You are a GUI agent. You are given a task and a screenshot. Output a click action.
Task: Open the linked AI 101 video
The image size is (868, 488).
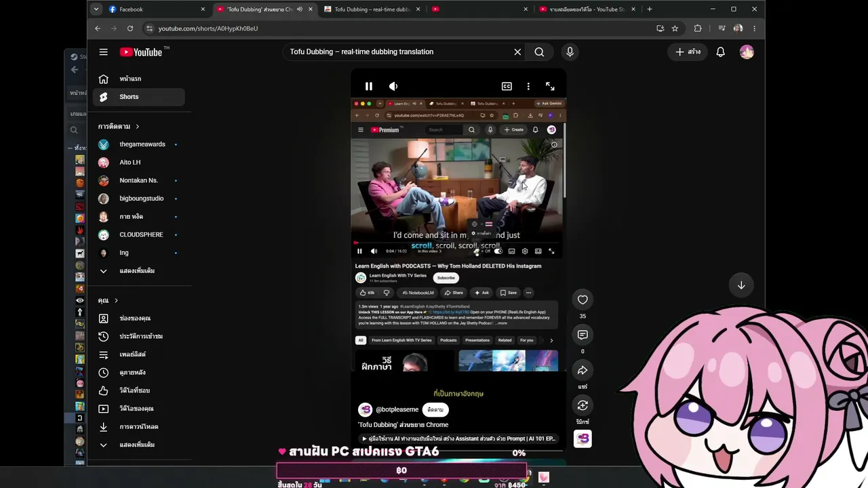click(x=458, y=439)
